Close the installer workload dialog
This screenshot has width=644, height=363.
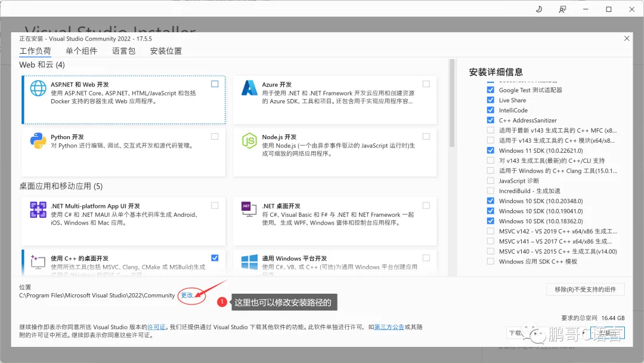click(x=626, y=38)
